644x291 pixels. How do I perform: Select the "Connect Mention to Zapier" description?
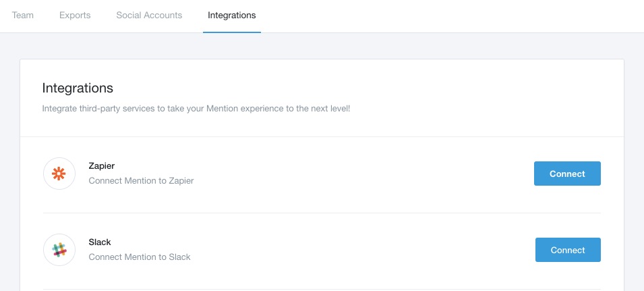coord(142,180)
